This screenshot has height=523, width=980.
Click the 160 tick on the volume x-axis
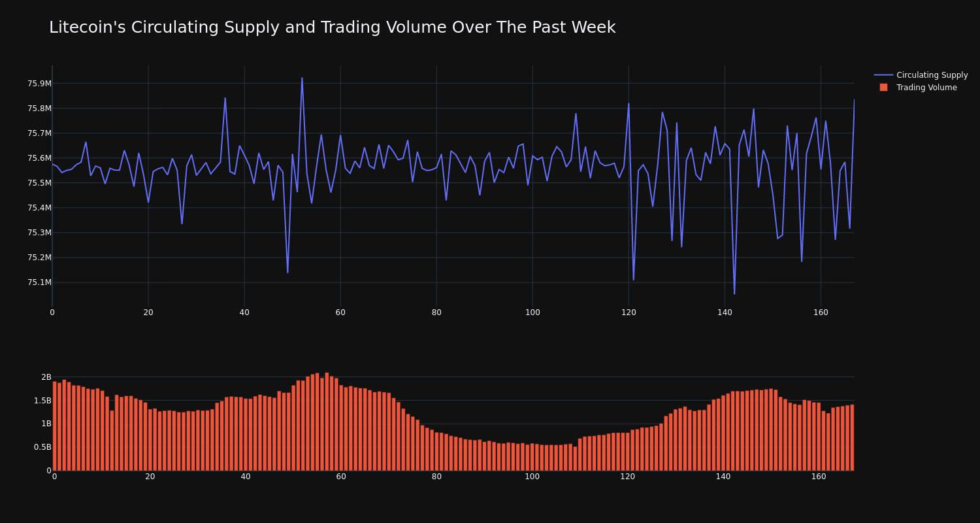coord(819,477)
